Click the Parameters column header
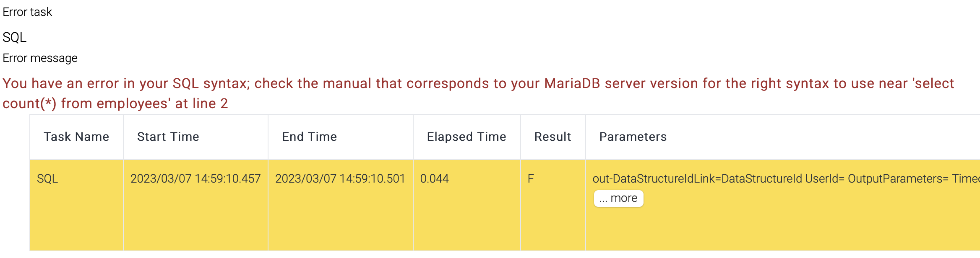The height and width of the screenshot is (258, 980). (x=633, y=137)
